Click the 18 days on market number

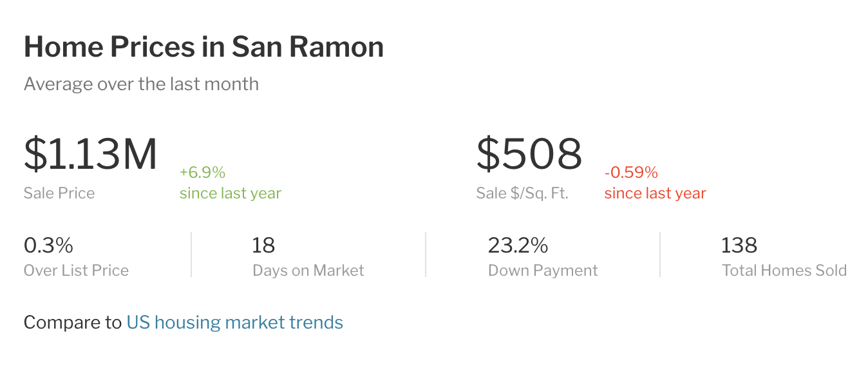click(x=264, y=246)
